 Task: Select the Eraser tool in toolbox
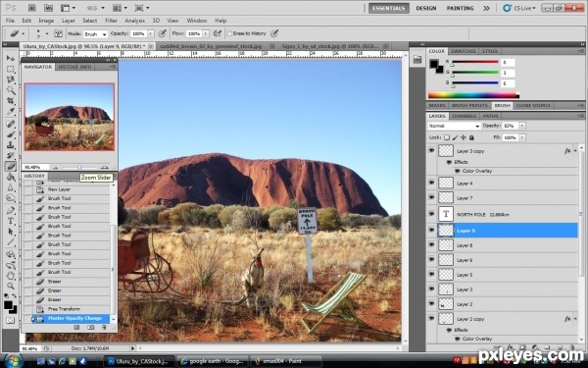[10, 166]
